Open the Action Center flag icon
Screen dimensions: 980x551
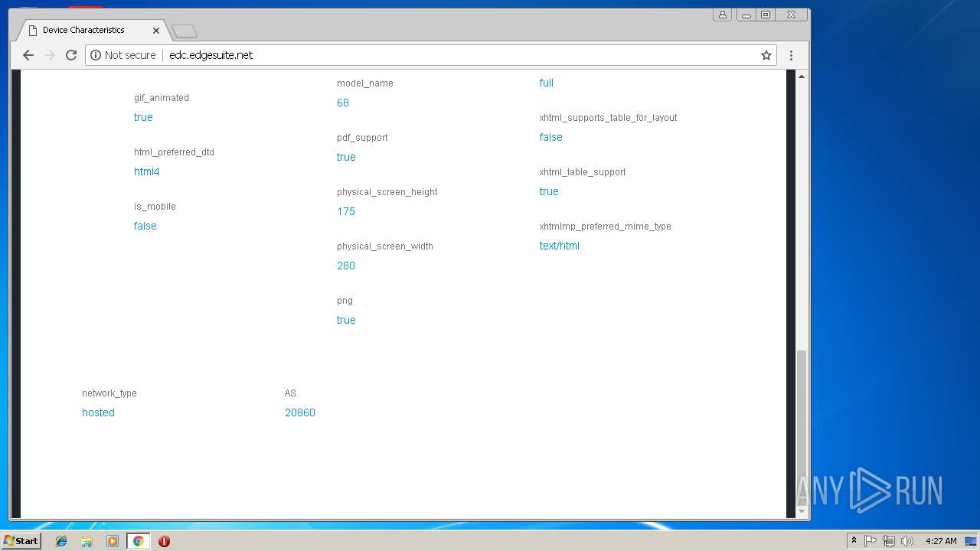[x=871, y=541]
